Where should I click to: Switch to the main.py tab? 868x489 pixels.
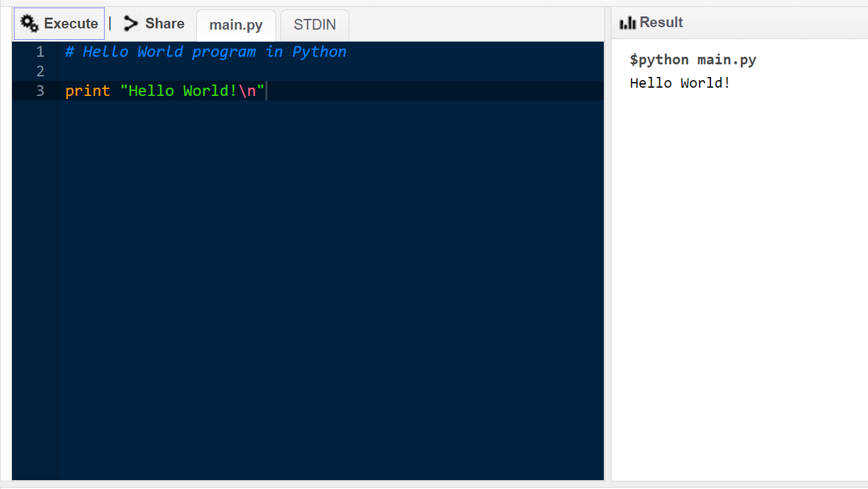coord(236,26)
